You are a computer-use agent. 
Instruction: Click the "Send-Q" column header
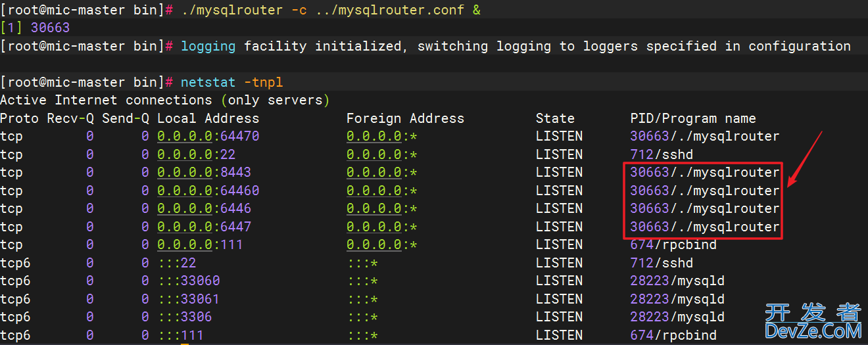126,118
